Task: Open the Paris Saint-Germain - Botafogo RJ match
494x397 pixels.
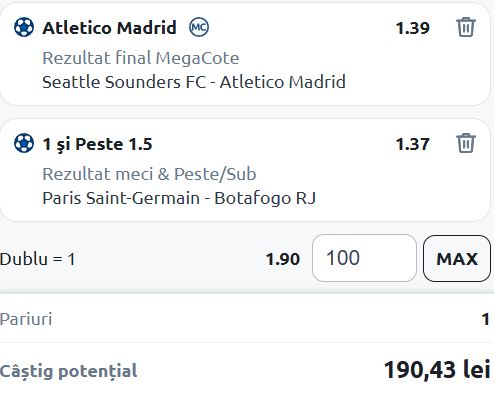Action: click(x=179, y=198)
